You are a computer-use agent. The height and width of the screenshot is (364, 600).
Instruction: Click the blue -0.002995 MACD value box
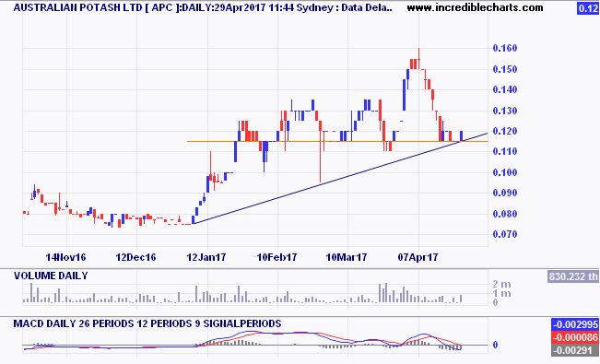pos(575,324)
